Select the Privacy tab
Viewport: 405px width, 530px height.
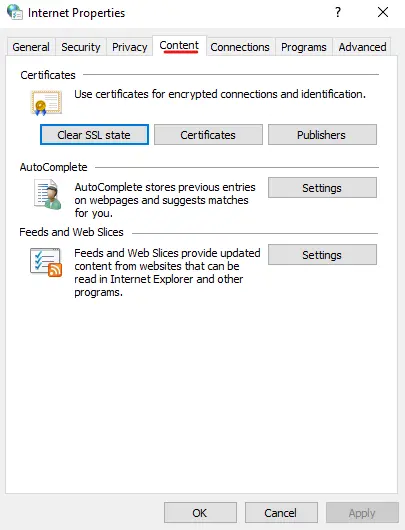129,47
